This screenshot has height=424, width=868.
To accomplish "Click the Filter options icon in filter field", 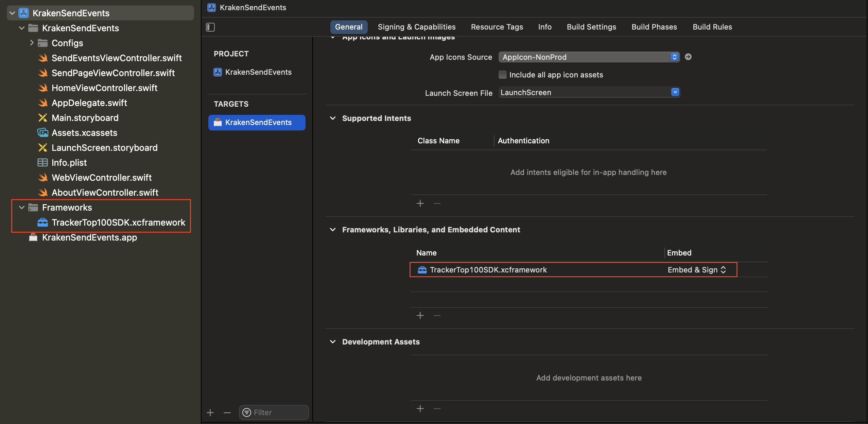I will (x=247, y=412).
